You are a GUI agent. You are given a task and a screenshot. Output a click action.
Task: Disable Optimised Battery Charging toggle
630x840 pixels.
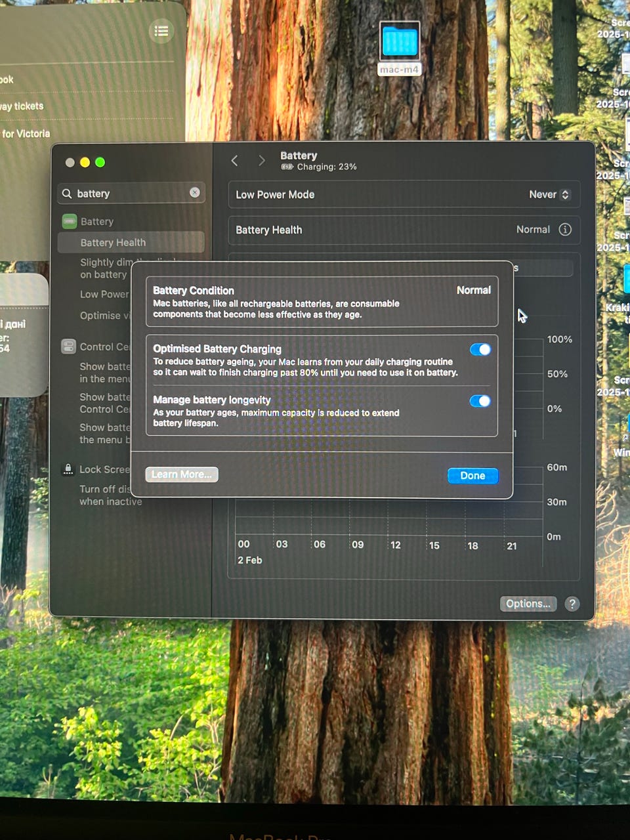coord(480,350)
